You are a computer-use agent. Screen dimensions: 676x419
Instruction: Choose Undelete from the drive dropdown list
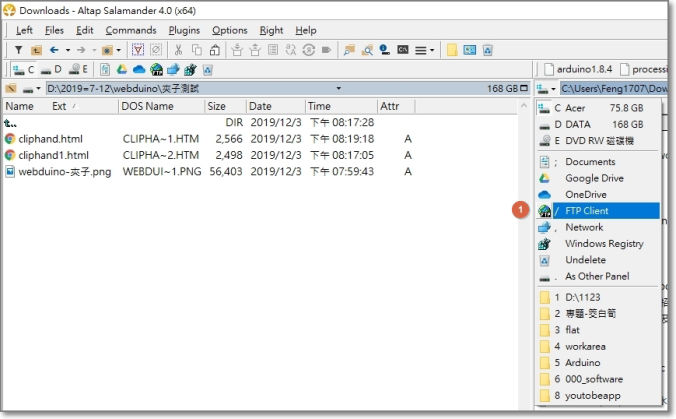pyautogui.click(x=585, y=260)
